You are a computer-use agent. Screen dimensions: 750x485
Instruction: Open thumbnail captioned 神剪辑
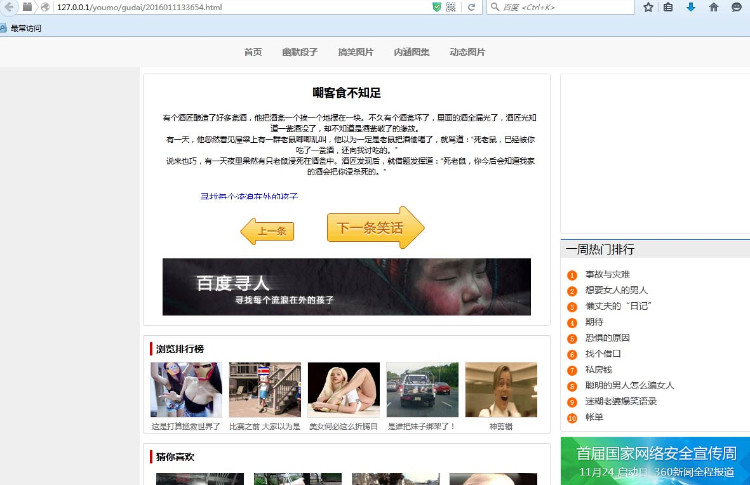(501, 389)
